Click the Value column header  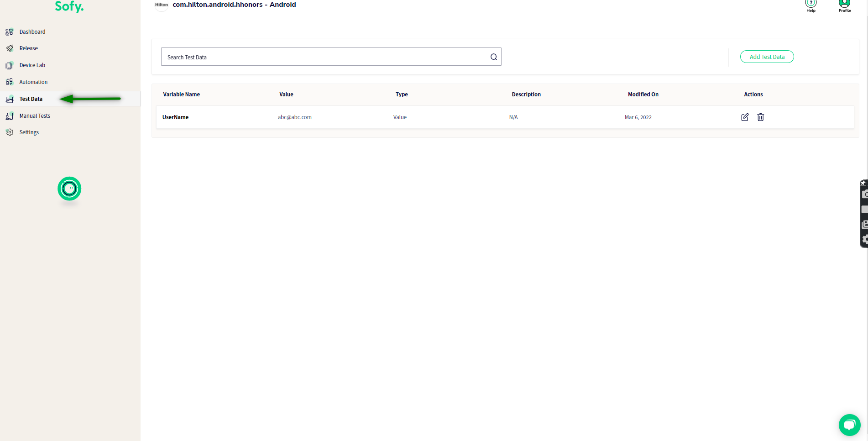tap(286, 94)
